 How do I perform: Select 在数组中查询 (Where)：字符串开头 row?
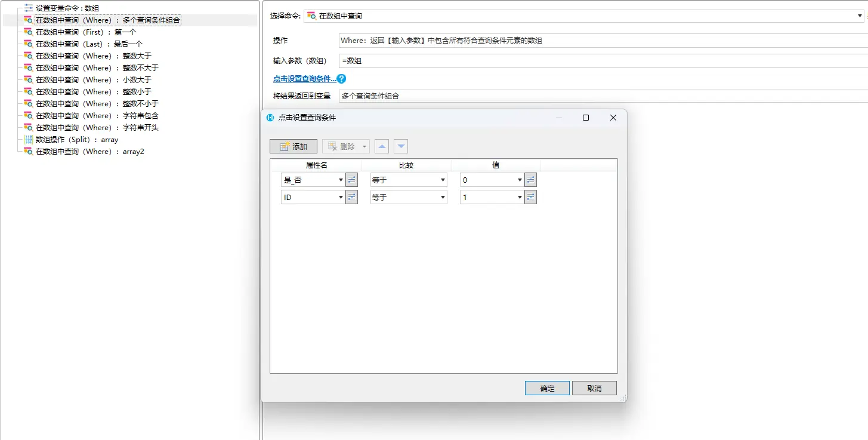point(97,128)
